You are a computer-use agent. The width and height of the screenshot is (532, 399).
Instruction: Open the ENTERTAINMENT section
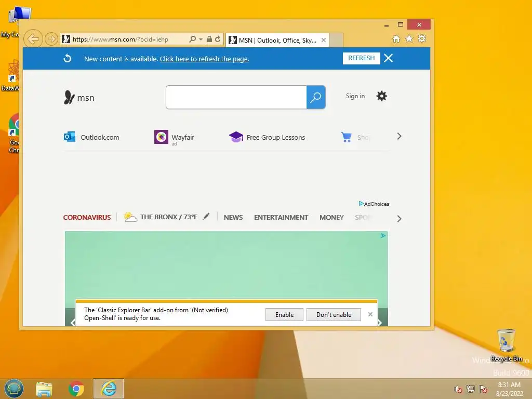[281, 218]
